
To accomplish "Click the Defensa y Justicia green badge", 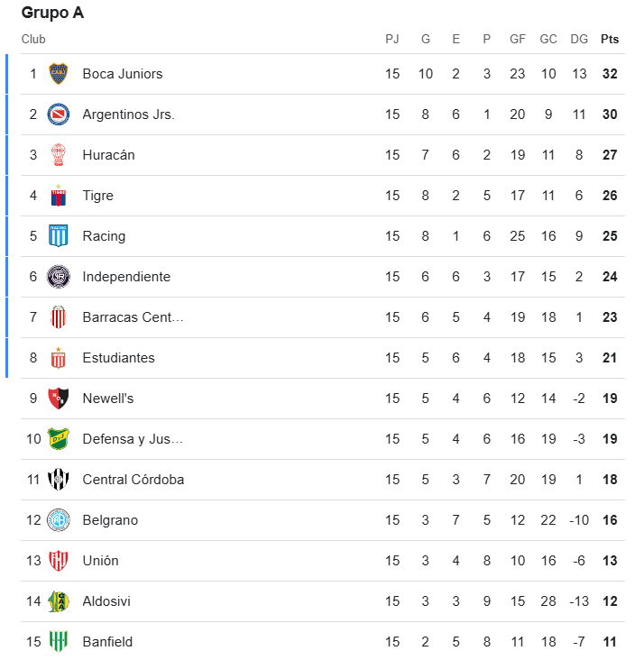I will click(58, 438).
